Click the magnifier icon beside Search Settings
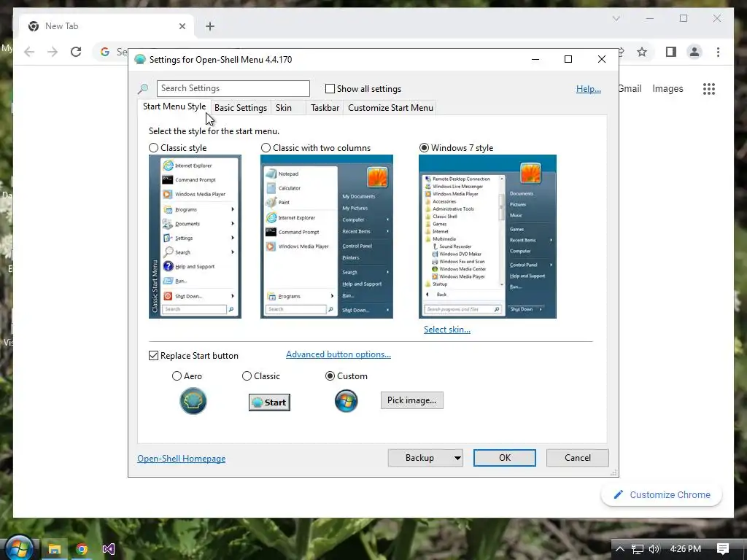The image size is (747, 560). pos(143,88)
